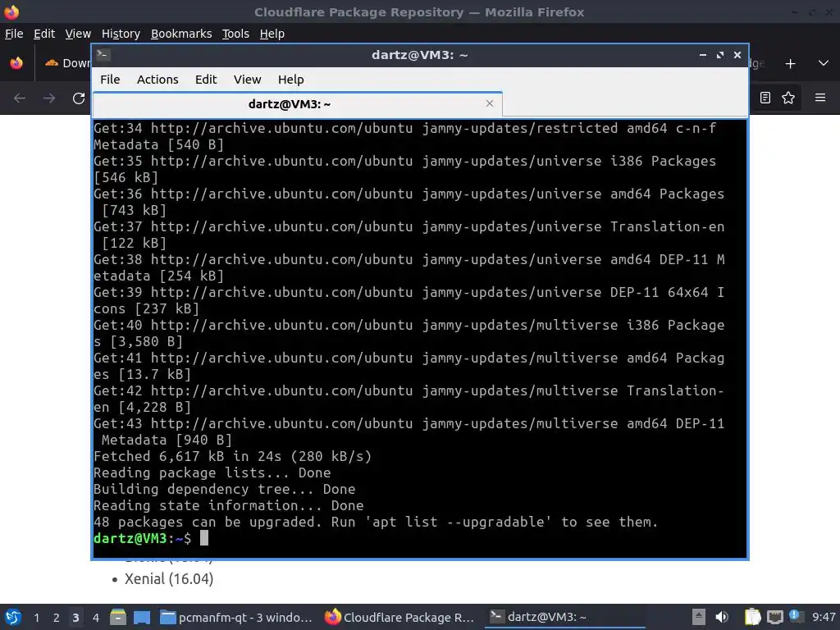Screen dimensions: 840x630
Task: Switch to desktop 2
Action: pyautogui.click(x=57, y=618)
